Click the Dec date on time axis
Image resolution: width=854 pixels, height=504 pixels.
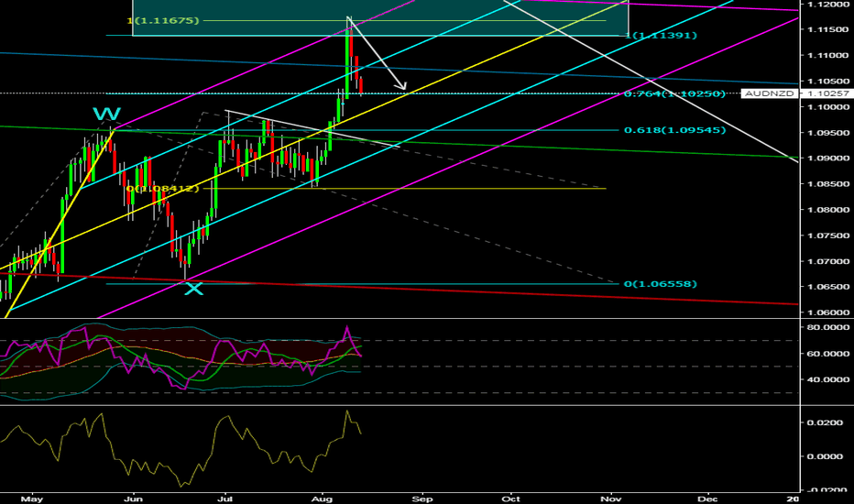coord(707,499)
